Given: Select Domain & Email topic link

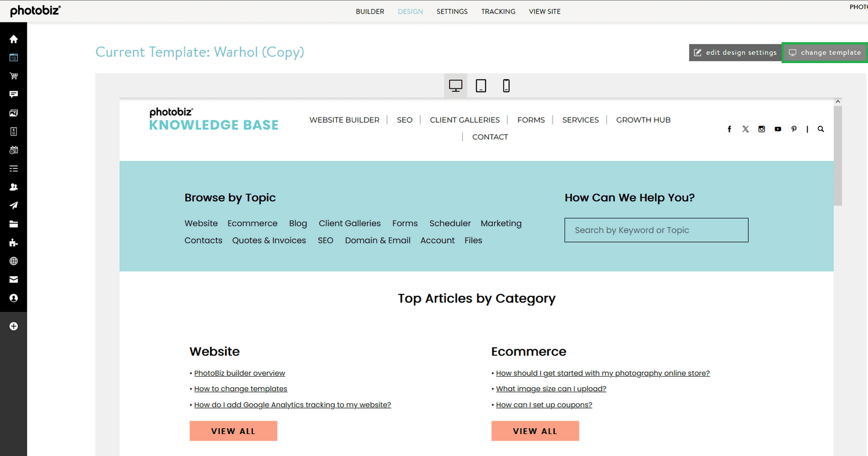Looking at the screenshot, I should [x=378, y=241].
